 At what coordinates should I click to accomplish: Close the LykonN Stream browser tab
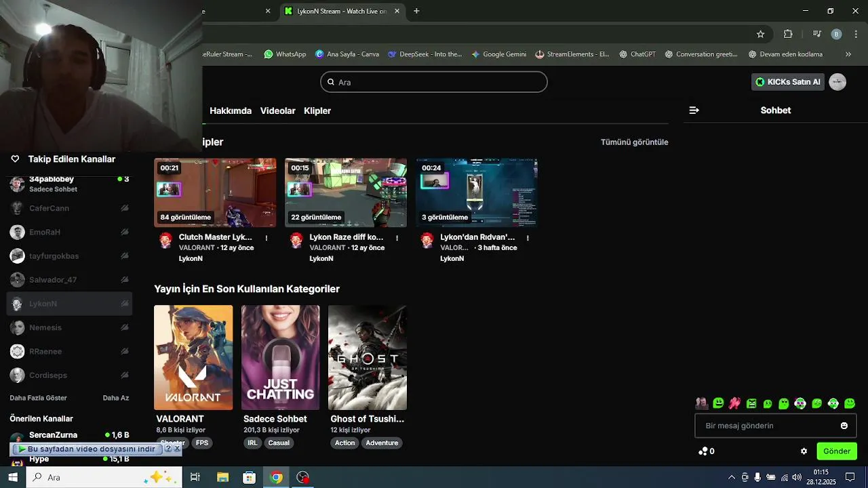click(x=397, y=11)
